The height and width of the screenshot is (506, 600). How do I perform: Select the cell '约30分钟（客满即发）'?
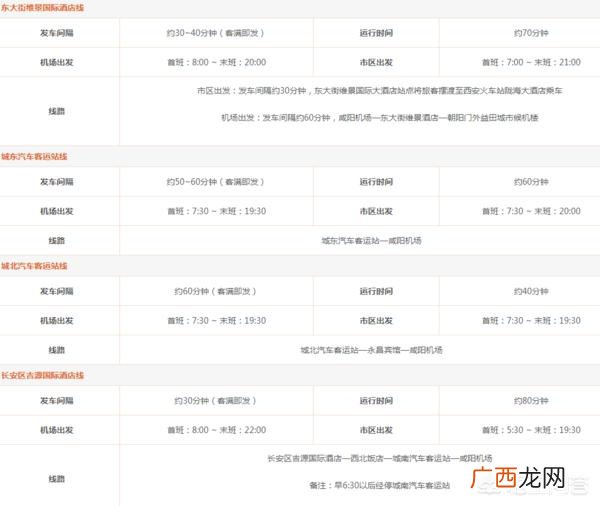(x=216, y=401)
